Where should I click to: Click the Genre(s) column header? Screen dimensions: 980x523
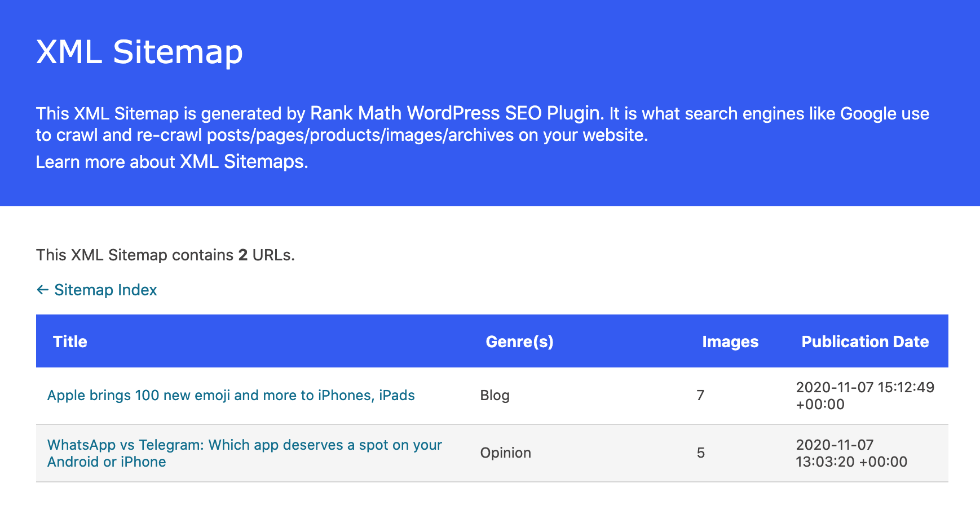[x=519, y=341]
